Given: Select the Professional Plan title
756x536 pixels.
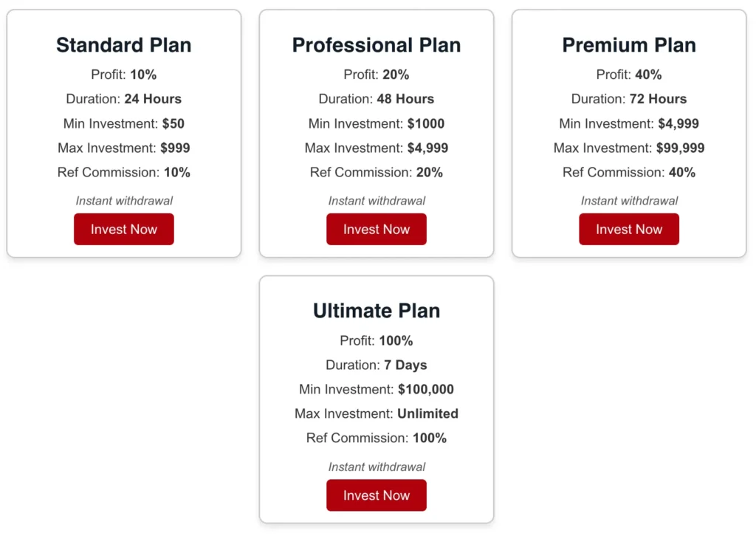Looking at the screenshot, I should (x=377, y=45).
